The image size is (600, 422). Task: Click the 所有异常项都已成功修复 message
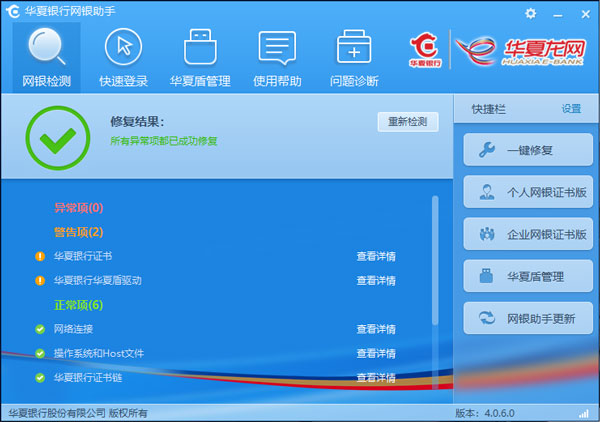coord(164,141)
